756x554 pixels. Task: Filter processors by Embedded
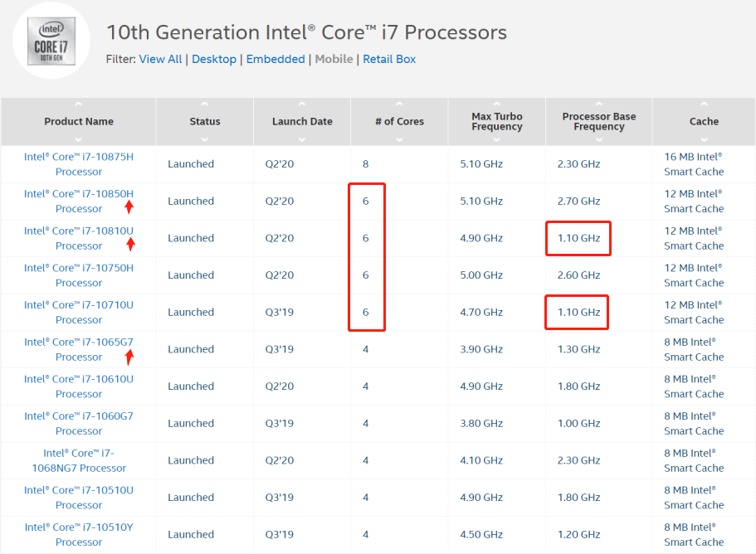(276, 59)
